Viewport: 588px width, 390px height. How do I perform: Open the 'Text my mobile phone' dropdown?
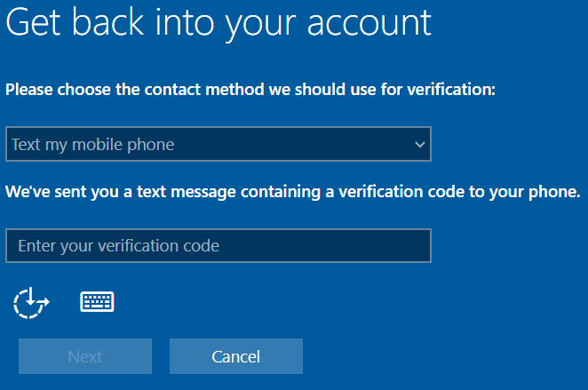[x=219, y=144]
